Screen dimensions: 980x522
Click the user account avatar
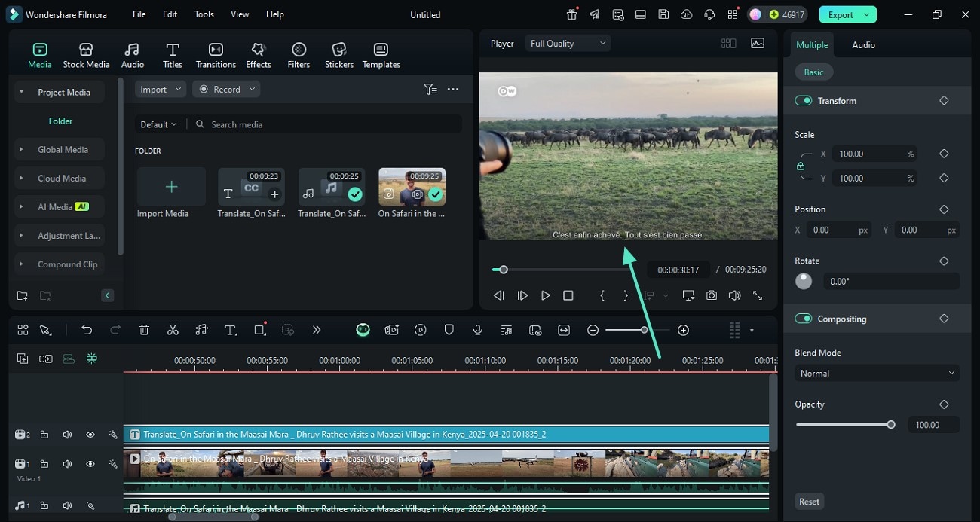755,14
